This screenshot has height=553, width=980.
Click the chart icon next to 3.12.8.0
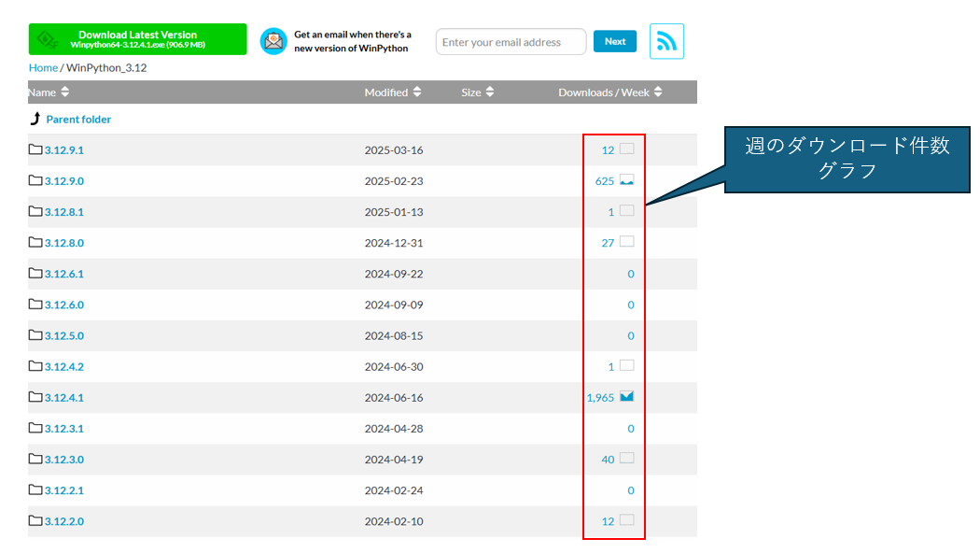[x=626, y=241]
